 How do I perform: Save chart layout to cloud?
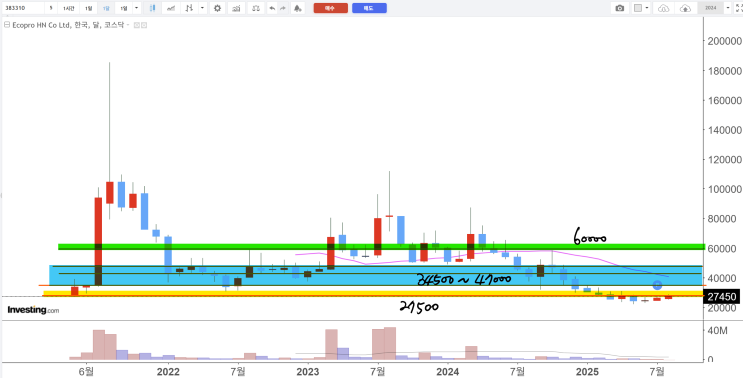[x=685, y=8]
